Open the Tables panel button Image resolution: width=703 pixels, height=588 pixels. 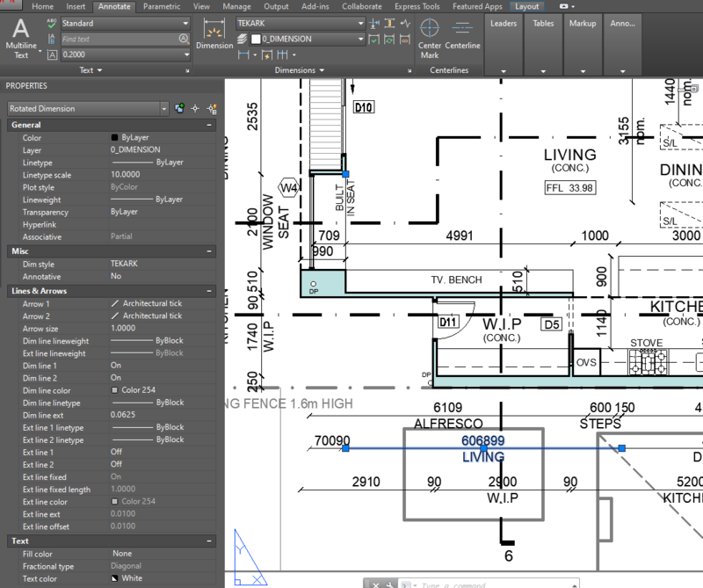tap(544, 44)
